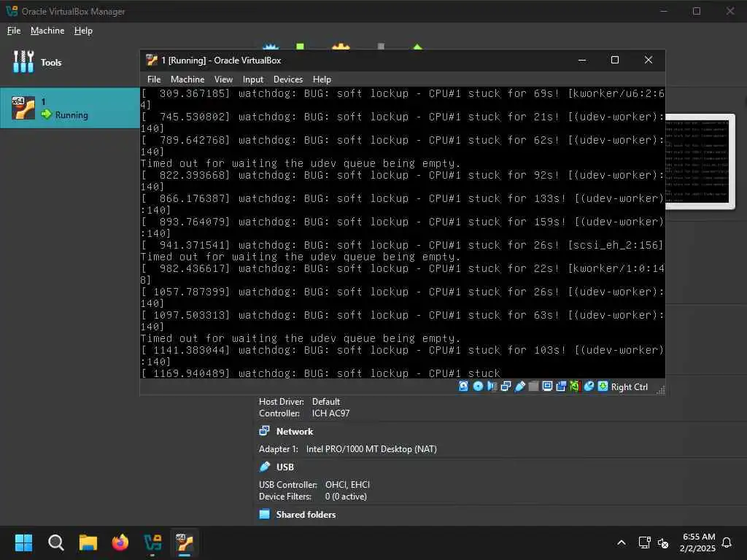Open the Windows Start menu
The image size is (747, 560).
[23, 542]
